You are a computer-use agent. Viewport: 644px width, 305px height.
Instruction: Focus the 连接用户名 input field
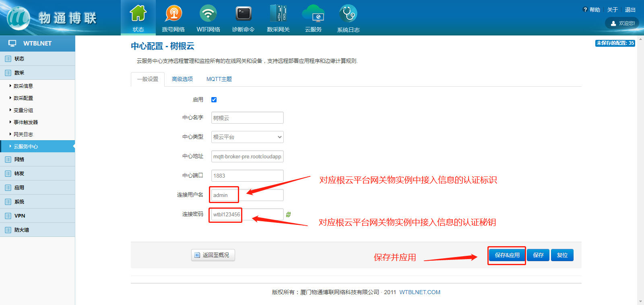click(247, 195)
